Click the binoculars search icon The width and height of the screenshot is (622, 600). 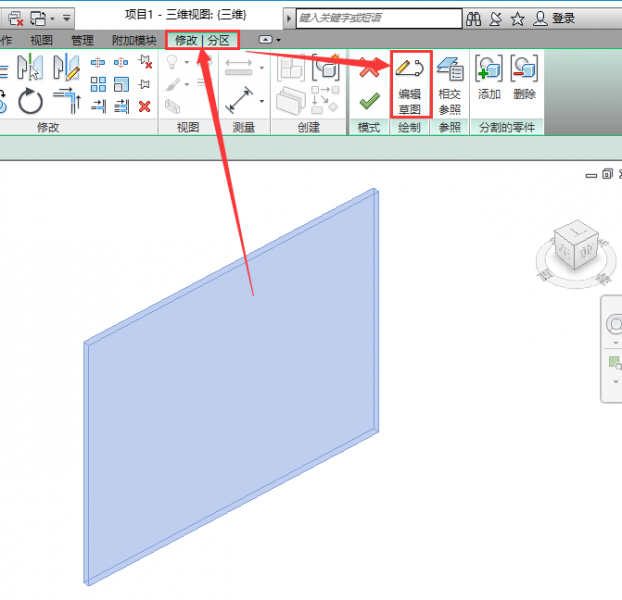pos(473,19)
